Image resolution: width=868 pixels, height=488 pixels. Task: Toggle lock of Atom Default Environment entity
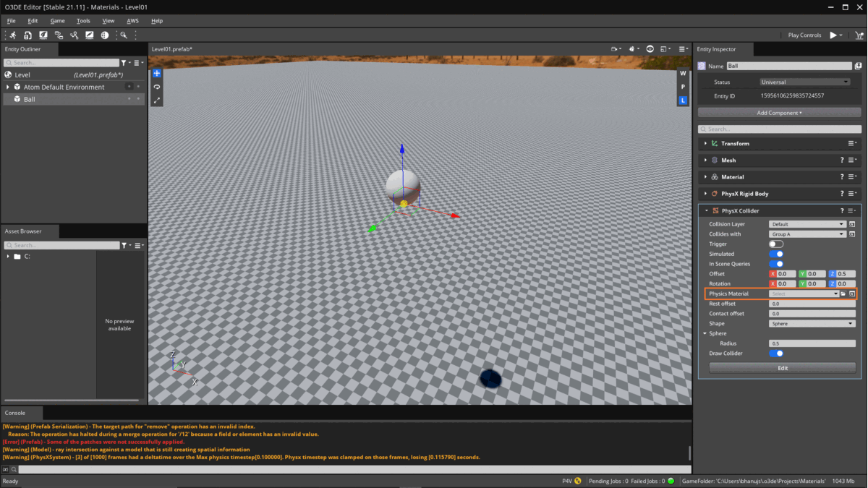(138, 87)
